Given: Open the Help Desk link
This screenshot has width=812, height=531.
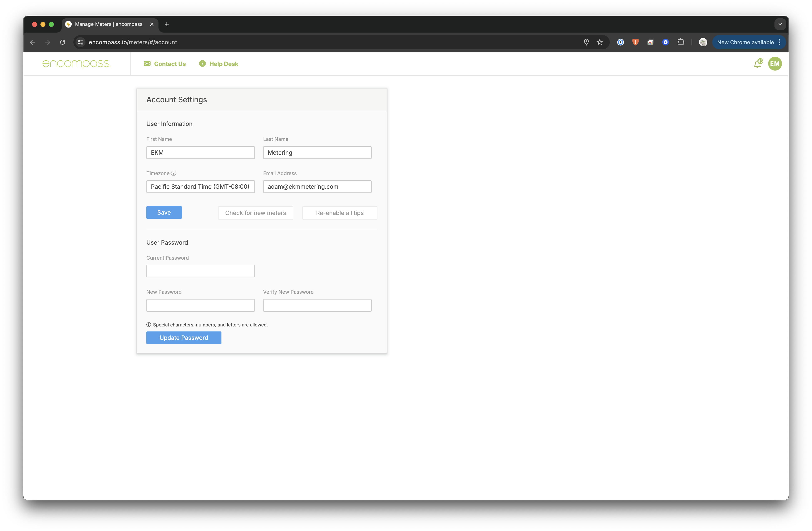Looking at the screenshot, I should tap(219, 64).
